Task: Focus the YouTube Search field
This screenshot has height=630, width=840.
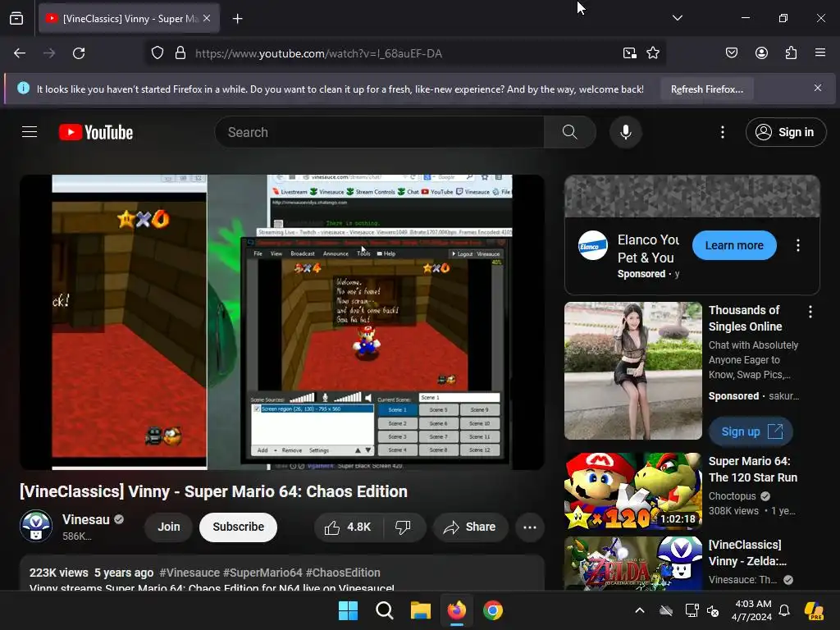Action: point(379,132)
